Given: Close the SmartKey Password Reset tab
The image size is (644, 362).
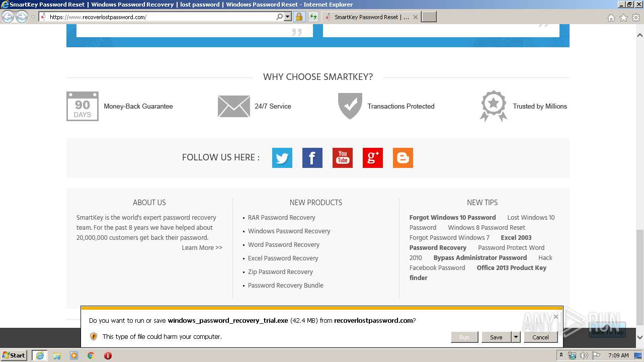Looking at the screenshot, I should [x=415, y=17].
